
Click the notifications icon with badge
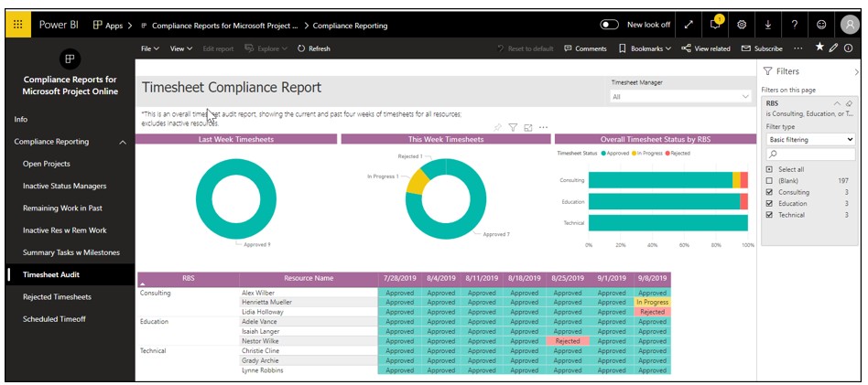click(716, 25)
